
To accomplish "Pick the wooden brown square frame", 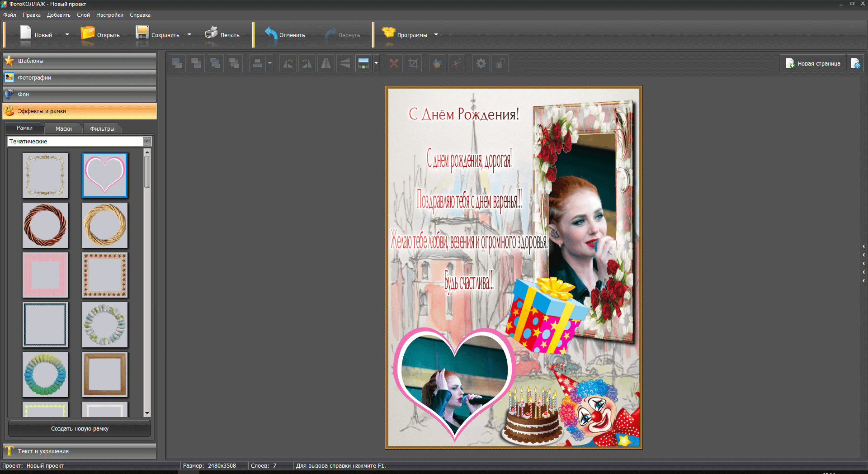I will click(105, 374).
